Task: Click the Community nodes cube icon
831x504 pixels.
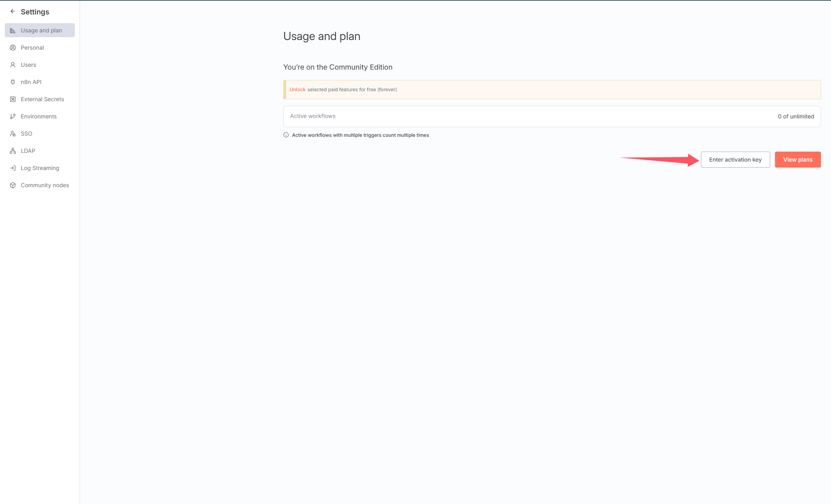Action: (13, 185)
